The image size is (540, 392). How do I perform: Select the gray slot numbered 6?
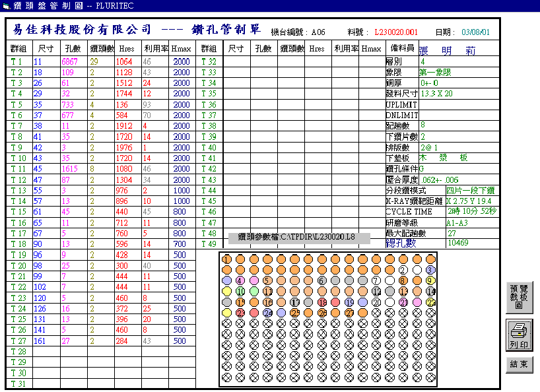(321, 280)
